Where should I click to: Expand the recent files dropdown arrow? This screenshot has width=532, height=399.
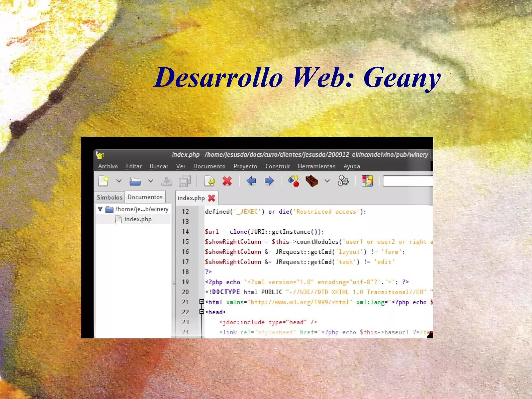point(151,181)
